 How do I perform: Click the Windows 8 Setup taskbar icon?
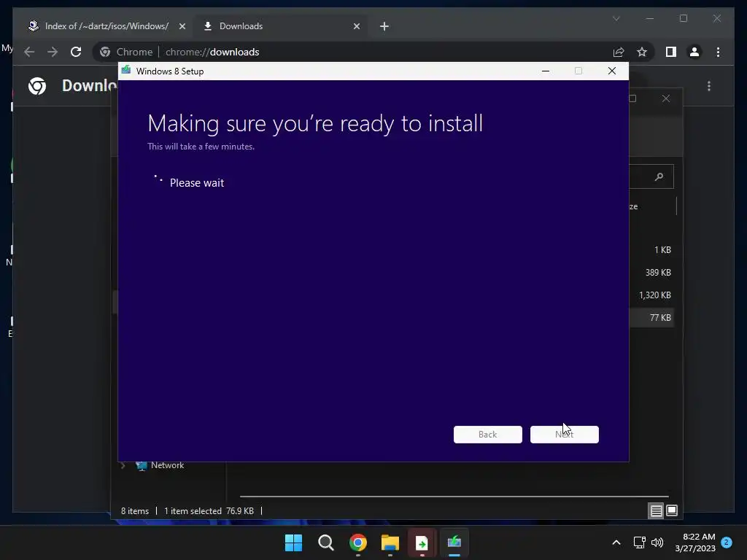pyautogui.click(x=454, y=542)
